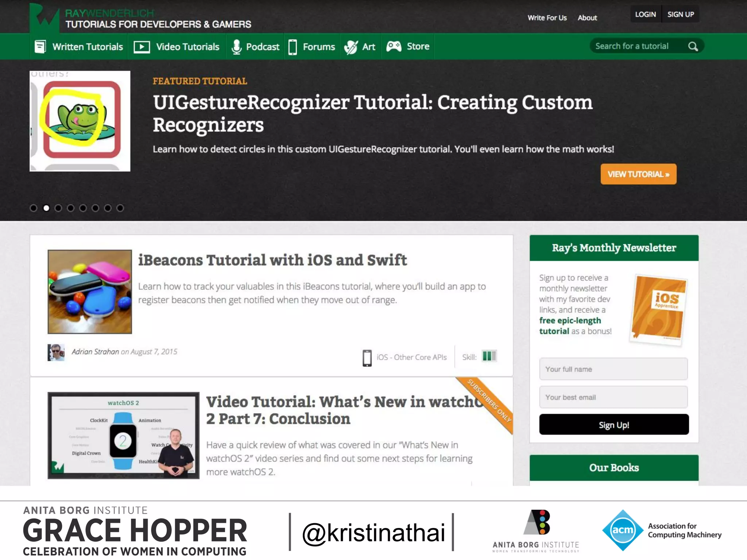Screen dimensions: 747x560
Task: Click the Ray's Monthly Newsletter header
Action: tap(614, 248)
